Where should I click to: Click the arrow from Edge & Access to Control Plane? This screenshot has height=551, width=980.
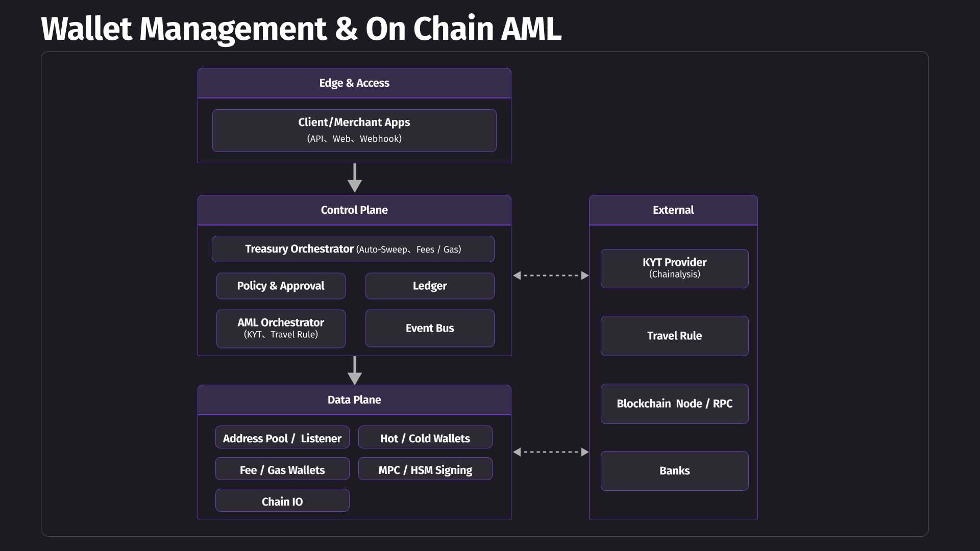pyautogui.click(x=354, y=178)
